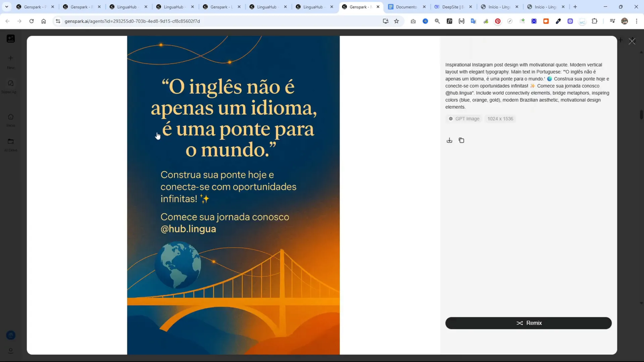644x362 pixels.
Task: Click the Genspark logo at sidebar top
Action: coord(10,38)
